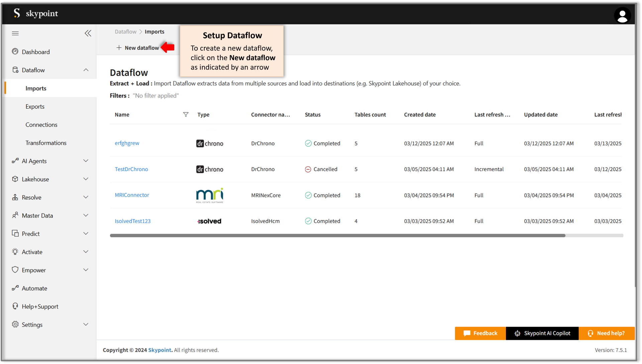Switch to the Exports section

(35, 106)
